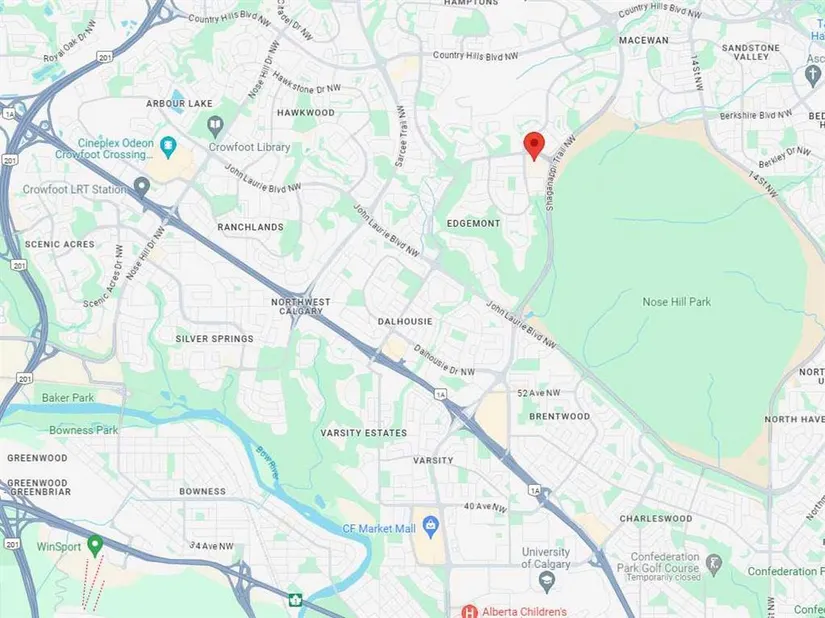Open the Cineplex Odeon Crowfoot Crossing marker
This screenshot has width=825, height=618.
(x=168, y=147)
